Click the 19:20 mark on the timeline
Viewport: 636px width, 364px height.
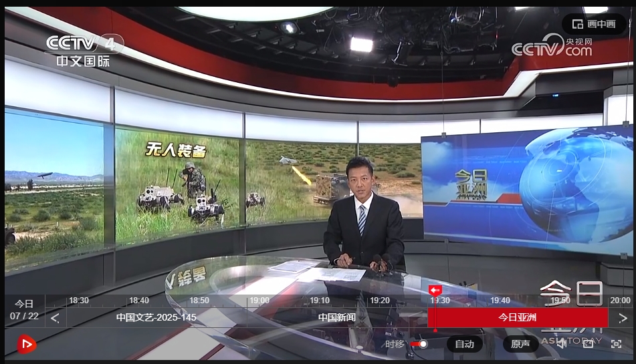click(x=380, y=301)
